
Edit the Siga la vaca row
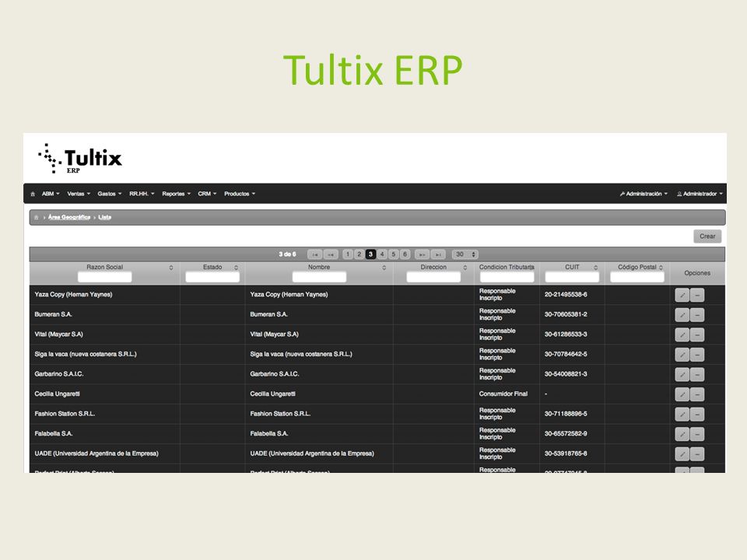682,355
